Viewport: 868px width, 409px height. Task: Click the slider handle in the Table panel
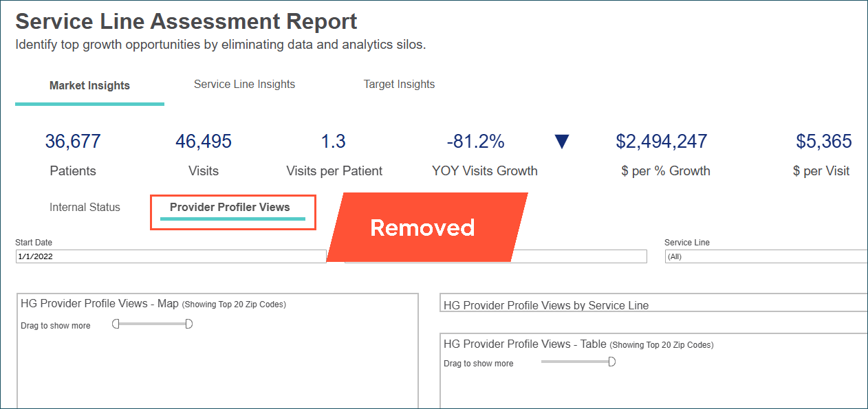pyautogui.click(x=611, y=361)
